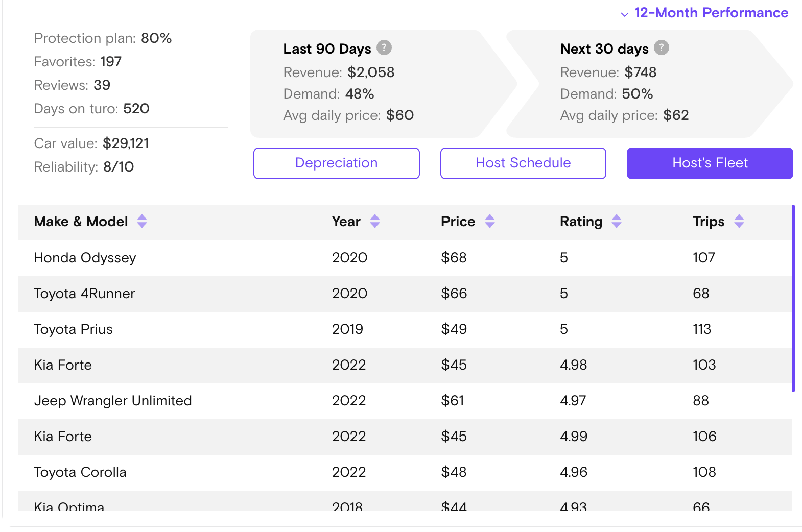The width and height of the screenshot is (802, 532).
Task: Click the $61 price cell
Action: click(453, 401)
